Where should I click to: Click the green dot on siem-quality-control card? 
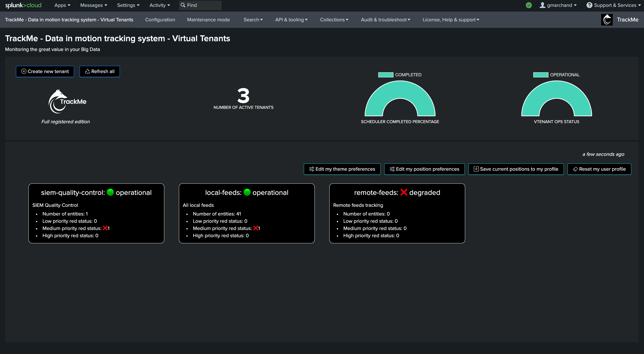[110, 192]
